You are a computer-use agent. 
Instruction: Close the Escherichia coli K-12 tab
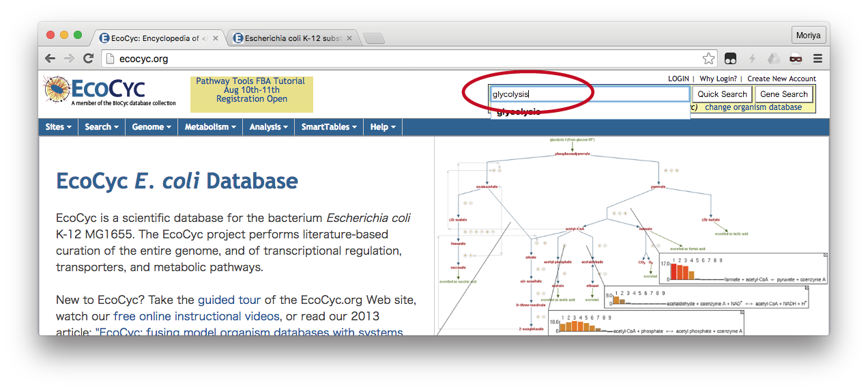coord(349,38)
